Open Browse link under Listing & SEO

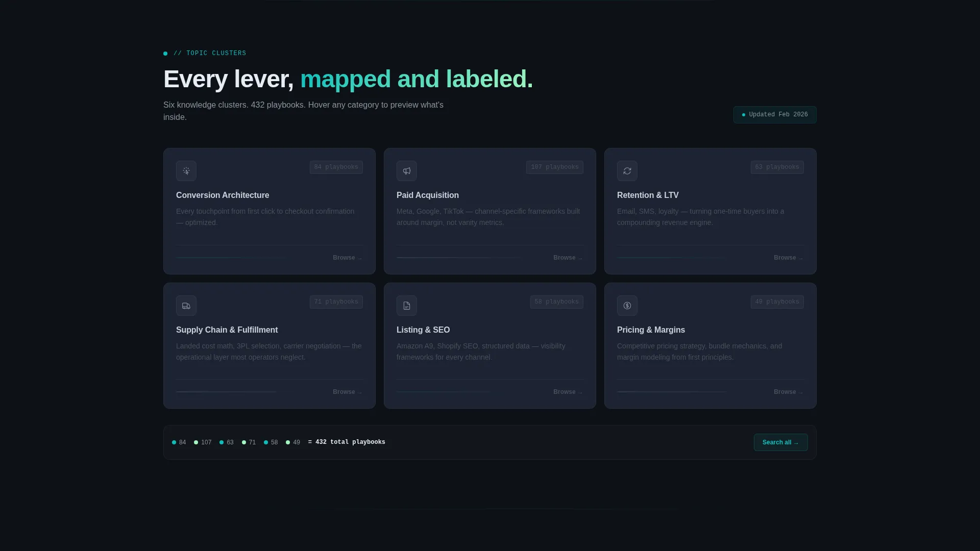coord(568,392)
